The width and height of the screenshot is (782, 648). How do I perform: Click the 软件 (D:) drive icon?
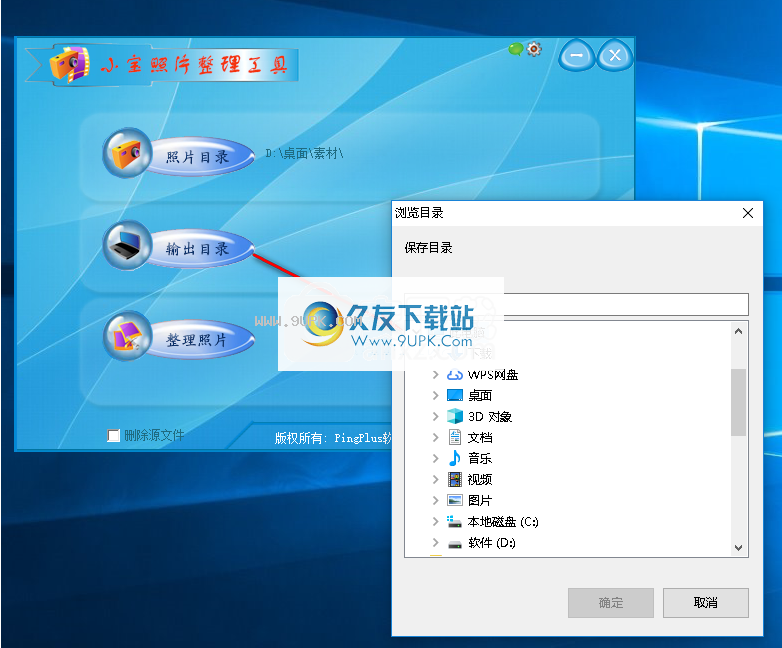pos(455,544)
